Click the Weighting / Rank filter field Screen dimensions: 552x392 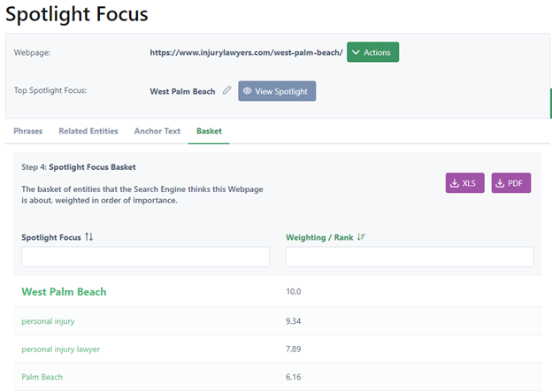coord(410,257)
